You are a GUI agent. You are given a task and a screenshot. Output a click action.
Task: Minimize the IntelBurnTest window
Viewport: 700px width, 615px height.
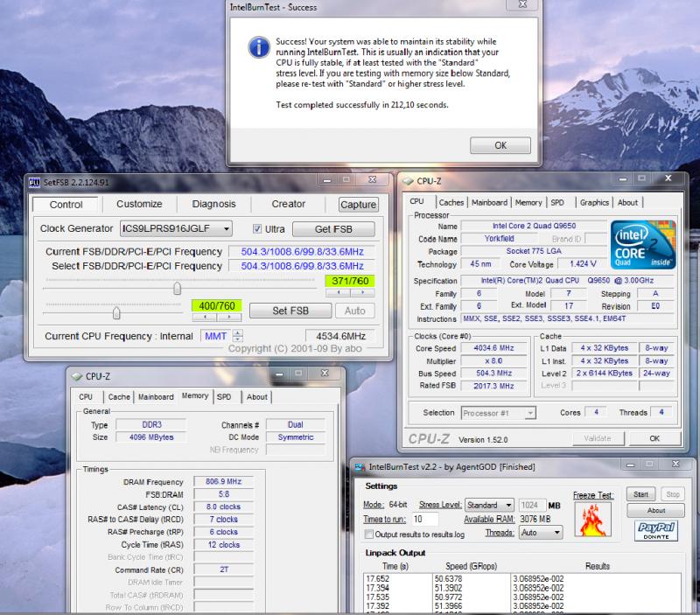pyautogui.click(x=630, y=465)
